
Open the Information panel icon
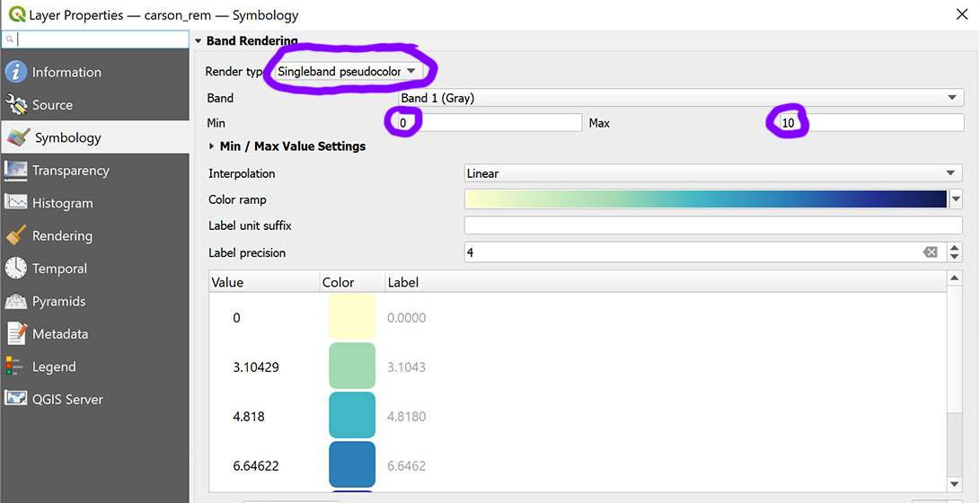point(16,72)
